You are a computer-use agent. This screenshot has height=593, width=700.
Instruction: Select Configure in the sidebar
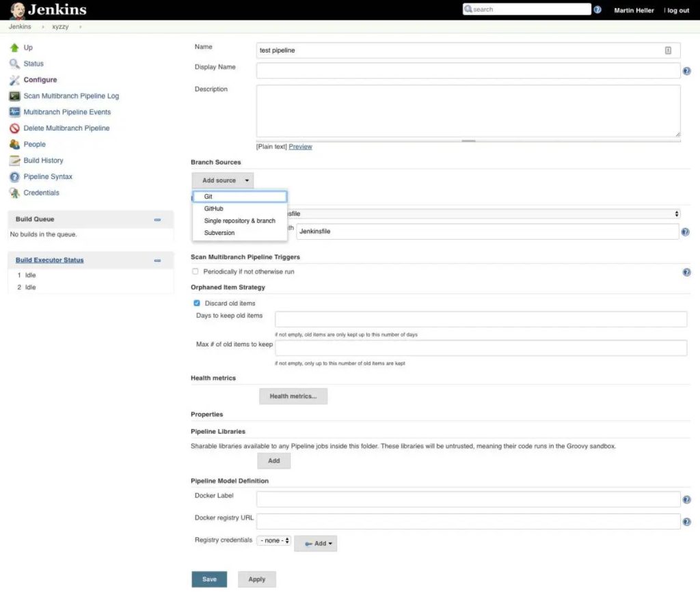point(41,79)
